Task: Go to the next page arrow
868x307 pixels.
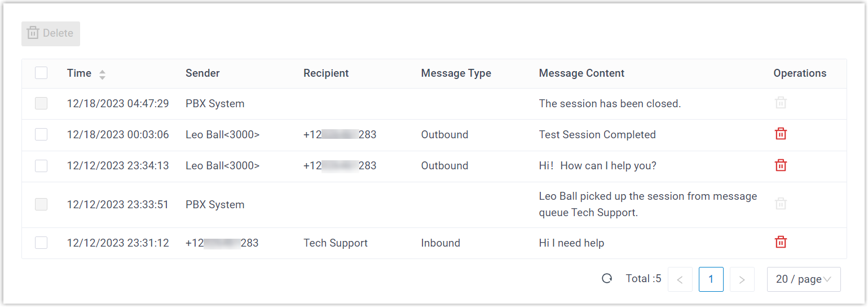Action: point(742,279)
